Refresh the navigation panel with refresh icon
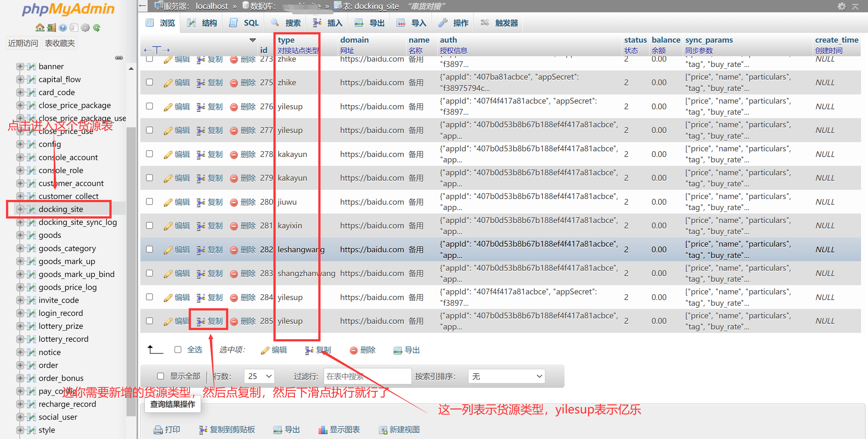Screen dimensions: 868x439 [x=97, y=27]
